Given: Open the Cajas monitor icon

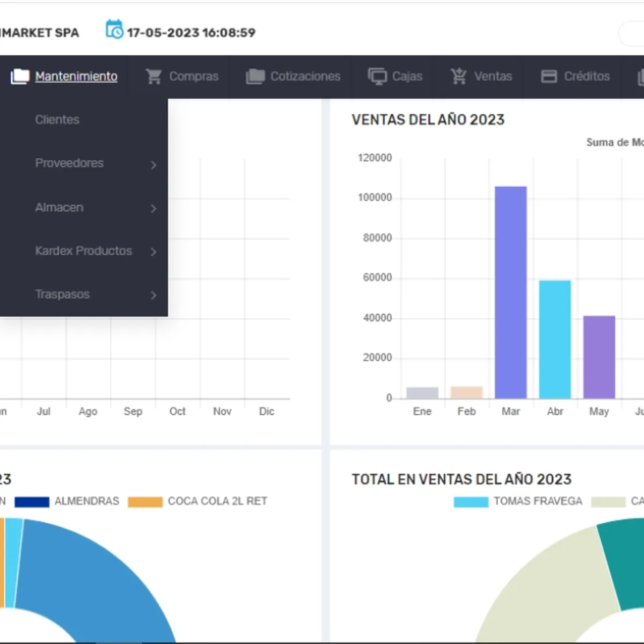Looking at the screenshot, I should [x=378, y=76].
